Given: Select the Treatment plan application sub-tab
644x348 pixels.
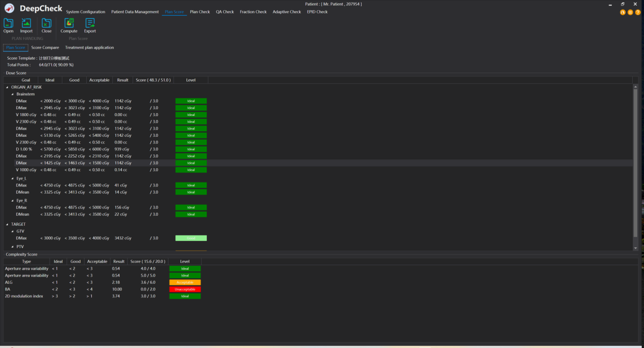Looking at the screenshot, I should (x=89, y=48).
